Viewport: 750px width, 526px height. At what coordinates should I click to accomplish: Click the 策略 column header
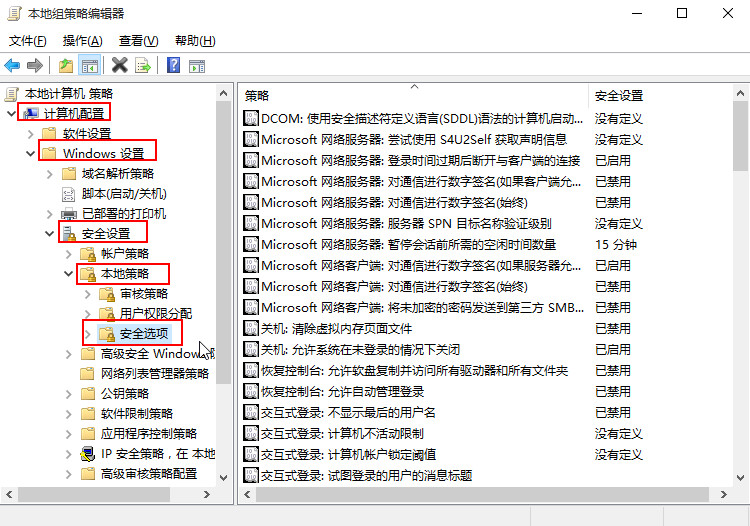414,96
